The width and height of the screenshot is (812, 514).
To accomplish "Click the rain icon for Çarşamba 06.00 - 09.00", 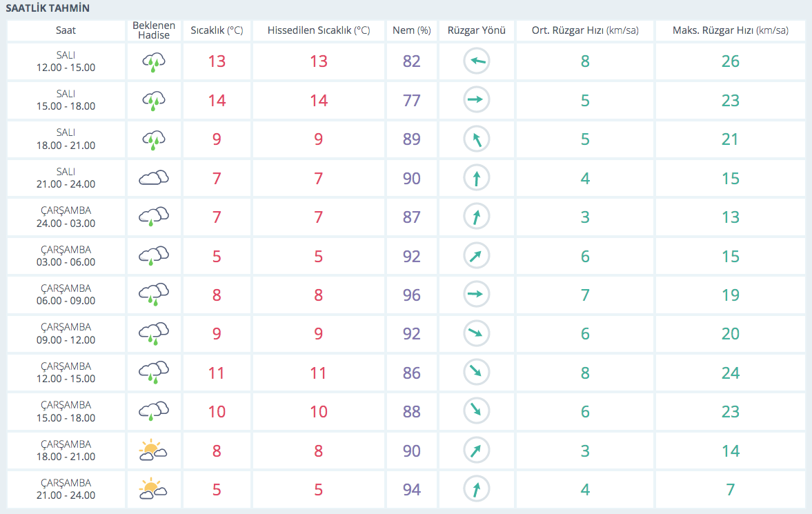I will 154,295.
